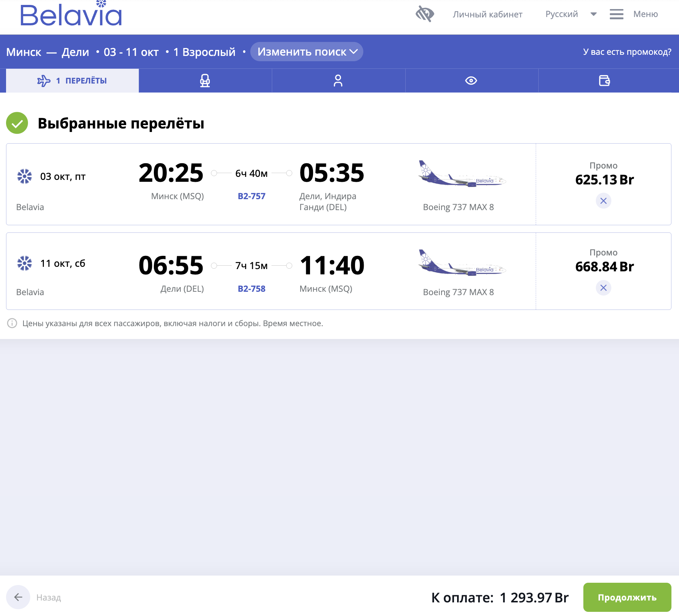Click the Выбранные перелёты heading
Image resolution: width=679 pixels, height=616 pixels.
[x=121, y=123]
